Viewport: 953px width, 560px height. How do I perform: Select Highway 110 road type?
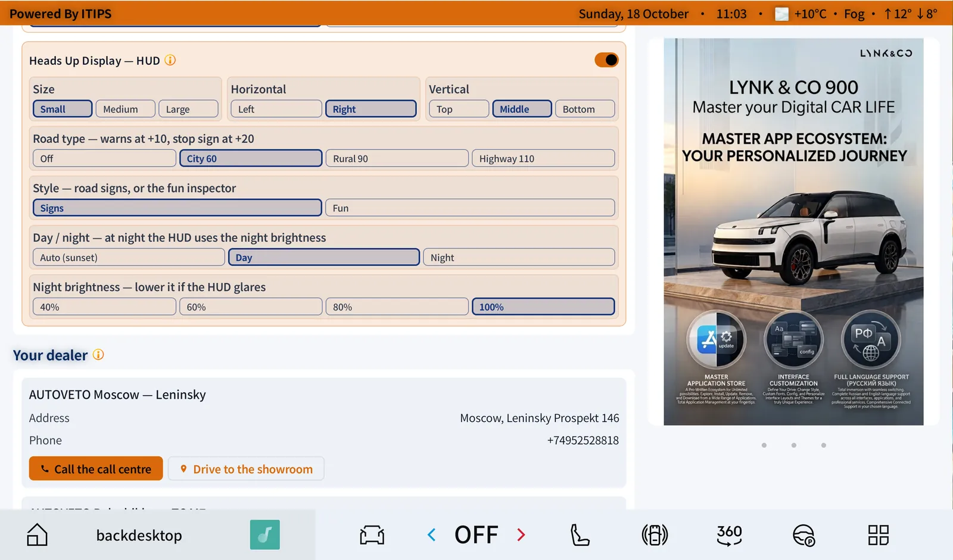tap(543, 158)
